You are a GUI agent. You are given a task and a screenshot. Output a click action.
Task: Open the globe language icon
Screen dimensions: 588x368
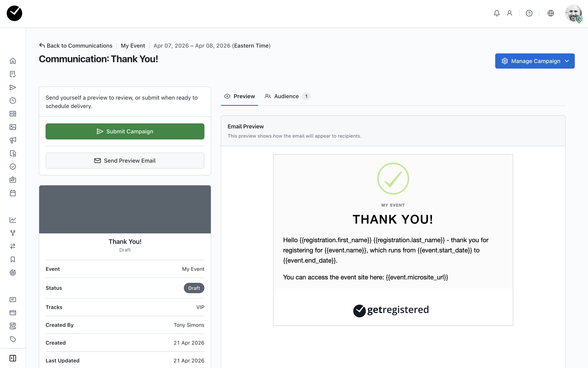[551, 13]
